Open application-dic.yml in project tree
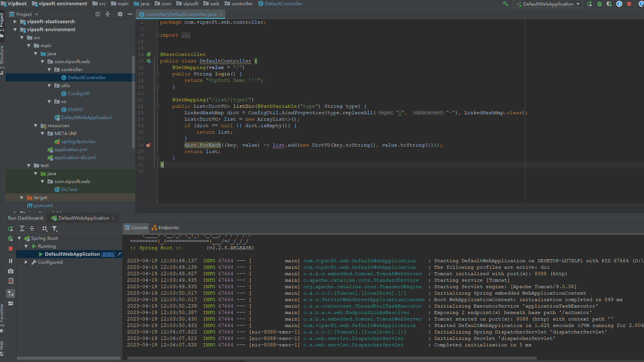Screen dimensions: 644x362 click(x=75, y=158)
